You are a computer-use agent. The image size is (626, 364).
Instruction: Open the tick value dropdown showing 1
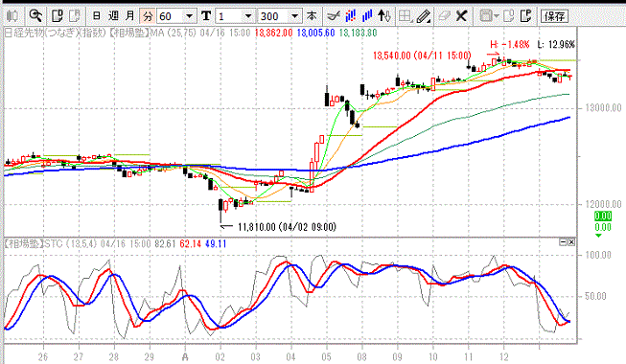coord(248,16)
